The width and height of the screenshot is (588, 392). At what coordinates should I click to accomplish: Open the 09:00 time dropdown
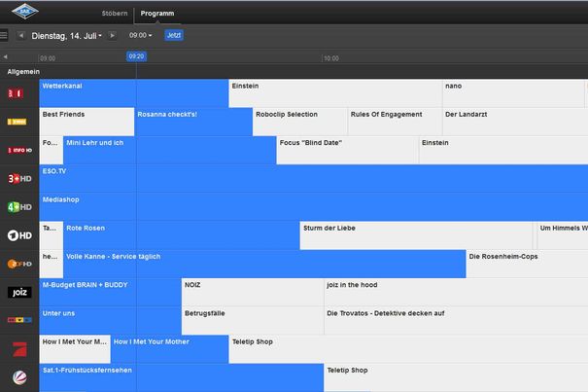tap(140, 35)
